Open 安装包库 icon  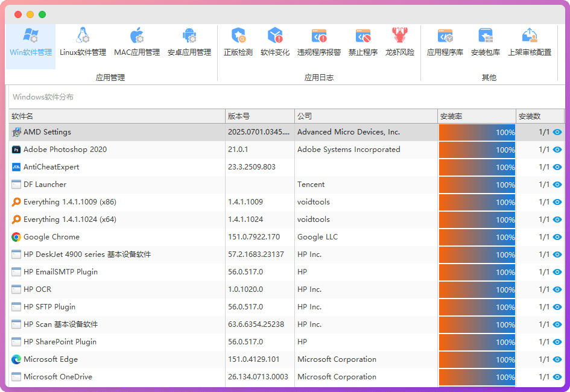point(486,36)
